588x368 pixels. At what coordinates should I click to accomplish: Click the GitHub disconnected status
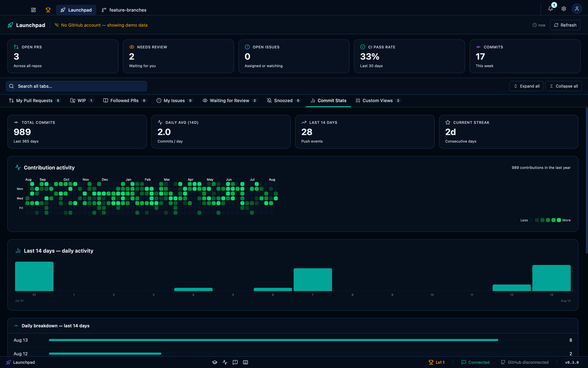[525, 362]
